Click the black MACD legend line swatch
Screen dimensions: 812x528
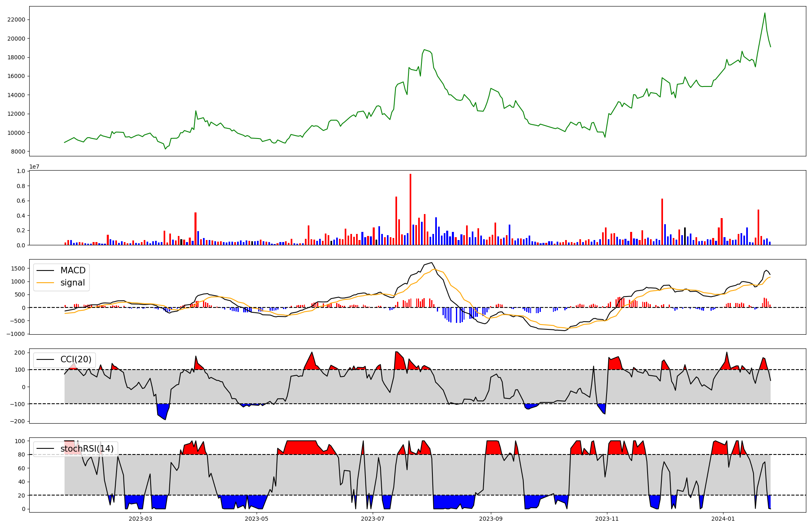click(x=45, y=270)
